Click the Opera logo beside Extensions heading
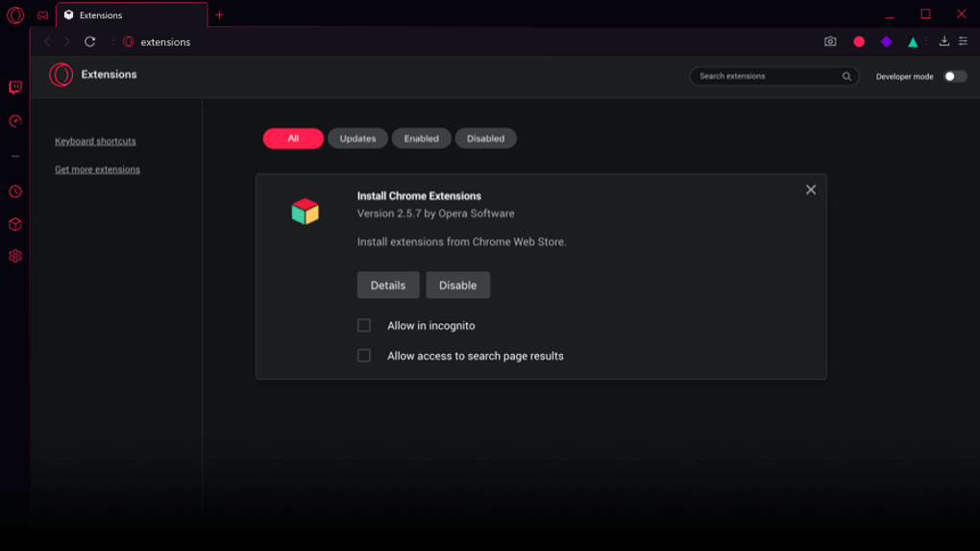 (61, 75)
